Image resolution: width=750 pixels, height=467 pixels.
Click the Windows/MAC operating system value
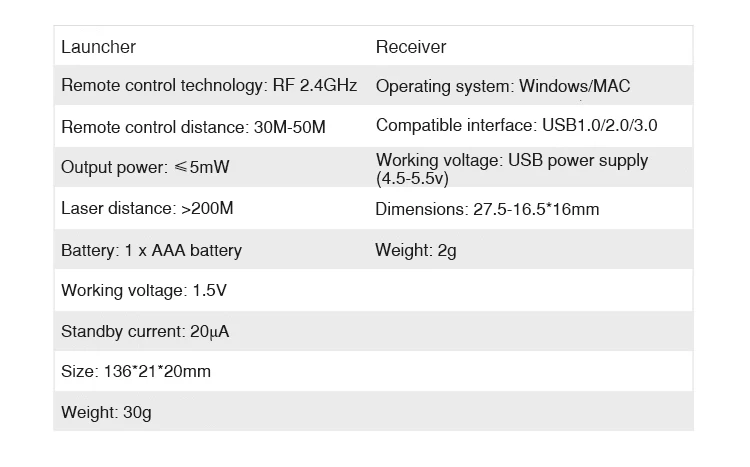(x=574, y=86)
